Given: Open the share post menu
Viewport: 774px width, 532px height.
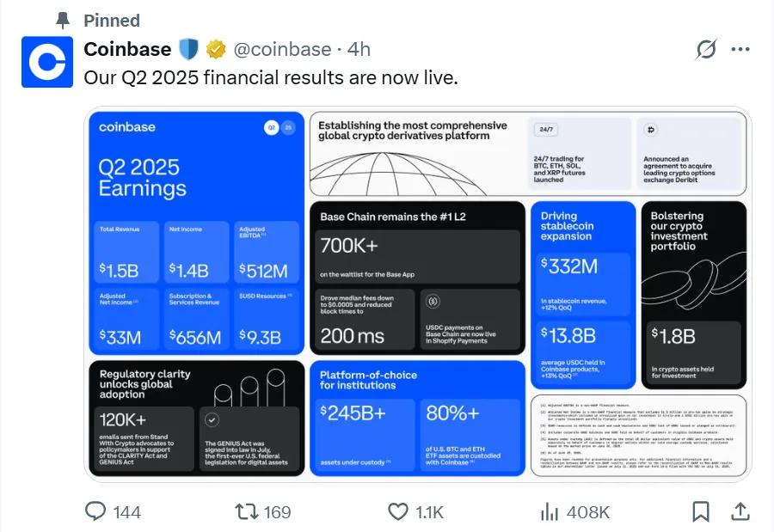Looking at the screenshot, I should (x=740, y=512).
